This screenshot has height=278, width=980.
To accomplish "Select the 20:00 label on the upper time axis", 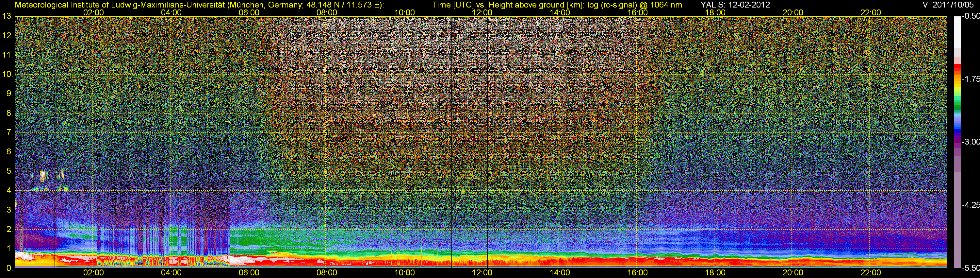I will pos(793,12).
